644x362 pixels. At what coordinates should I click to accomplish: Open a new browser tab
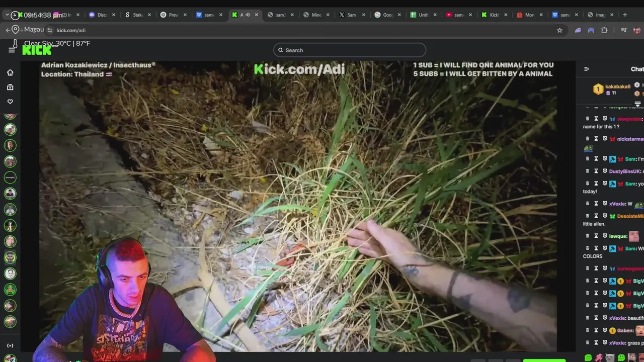coord(625,15)
